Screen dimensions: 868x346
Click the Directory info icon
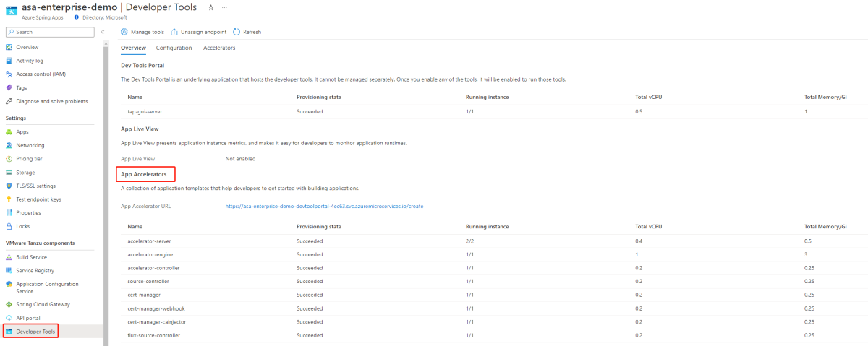[x=77, y=17]
